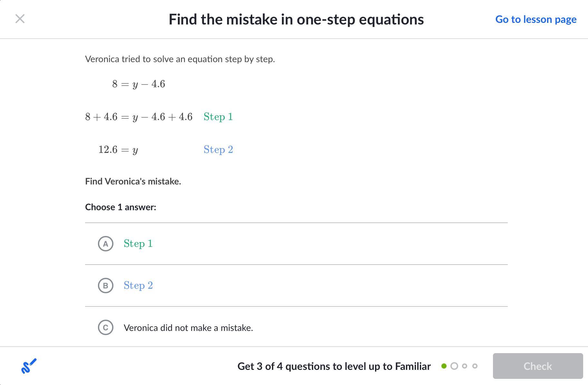Click the 'Veronica did not make a mistake.' text

188,328
